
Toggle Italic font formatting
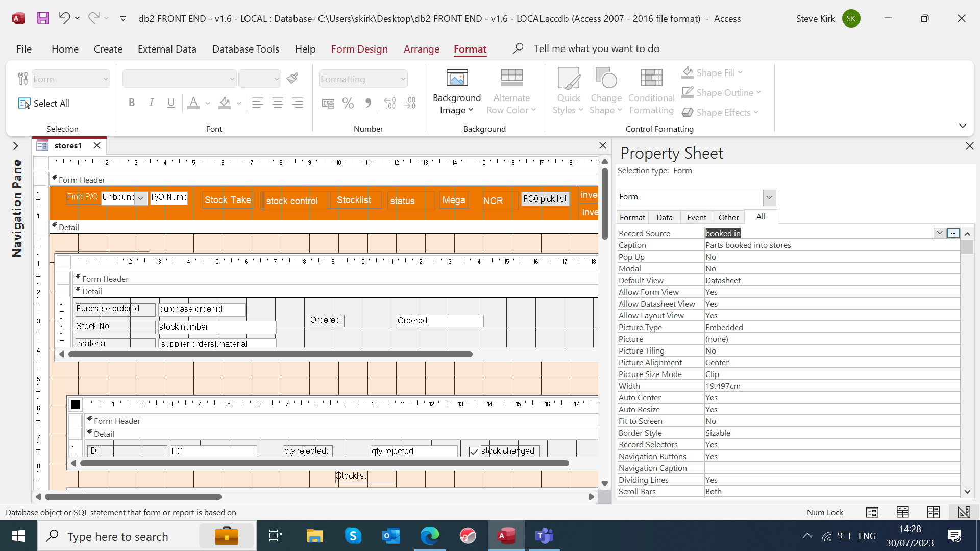point(151,103)
